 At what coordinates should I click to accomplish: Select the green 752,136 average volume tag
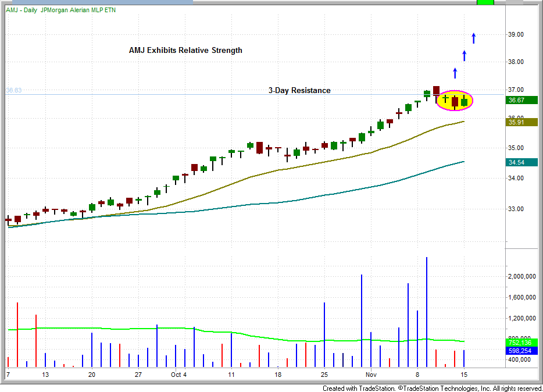click(x=521, y=343)
